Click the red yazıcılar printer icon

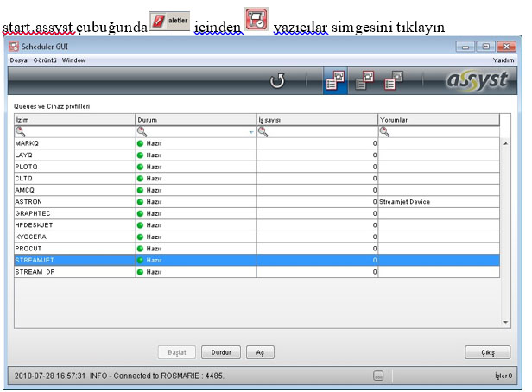point(256,19)
